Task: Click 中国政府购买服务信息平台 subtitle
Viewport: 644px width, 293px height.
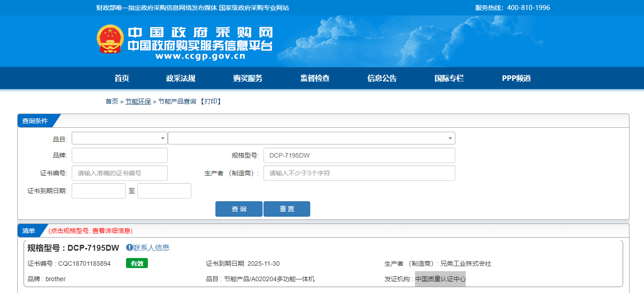Action: point(200,45)
